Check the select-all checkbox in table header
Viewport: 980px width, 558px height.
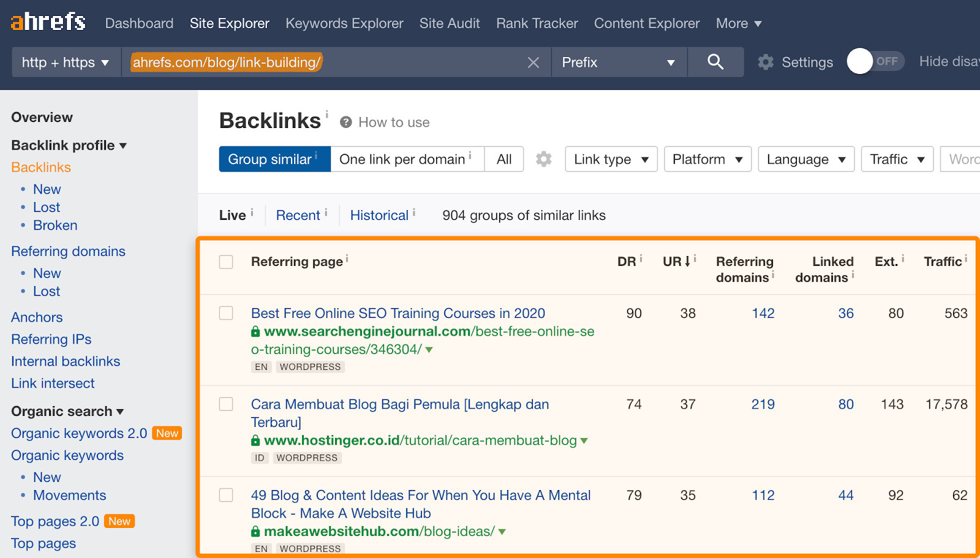click(226, 262)
